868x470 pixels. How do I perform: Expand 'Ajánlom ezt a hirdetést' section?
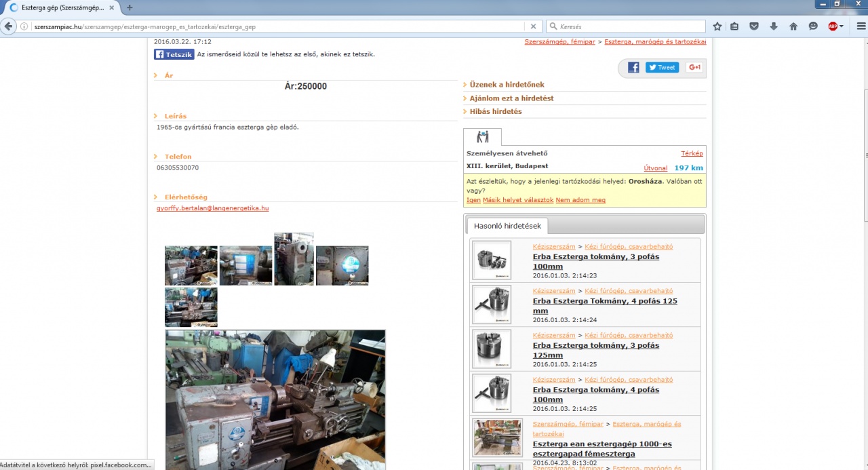tap(511, 98)
